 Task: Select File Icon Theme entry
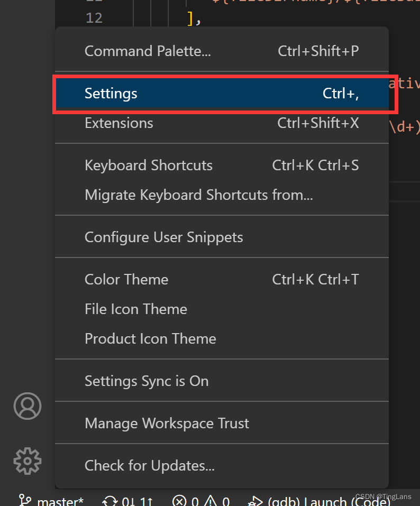[x=222, y=309]
